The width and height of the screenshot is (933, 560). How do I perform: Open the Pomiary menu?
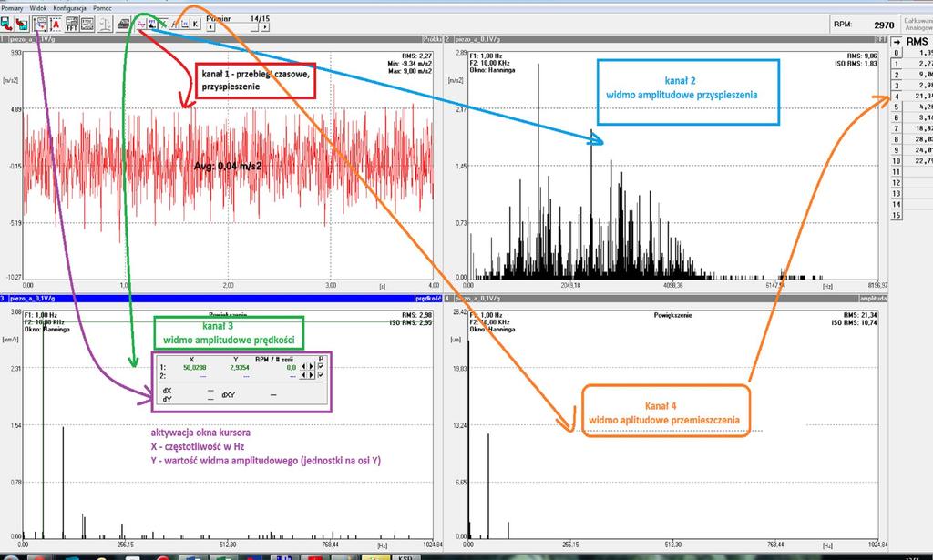12,8
